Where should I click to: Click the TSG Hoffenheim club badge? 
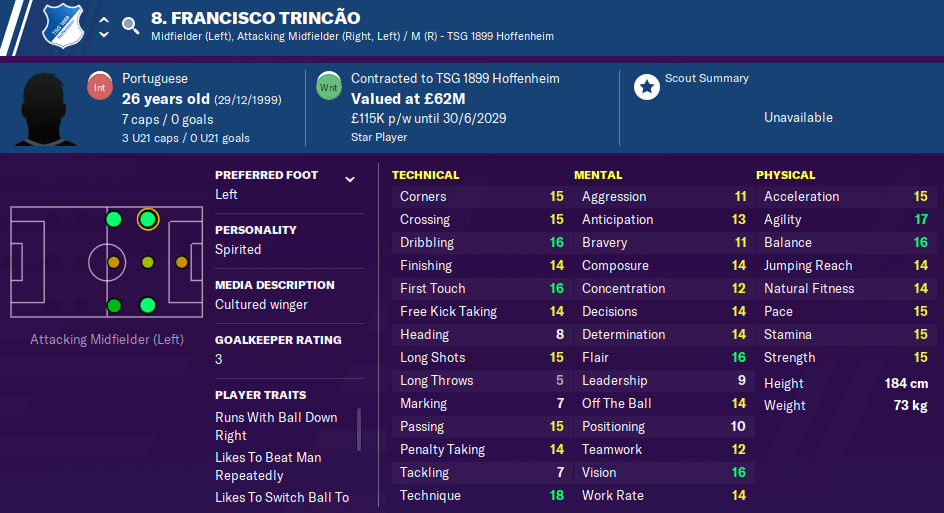coord(63,26)
